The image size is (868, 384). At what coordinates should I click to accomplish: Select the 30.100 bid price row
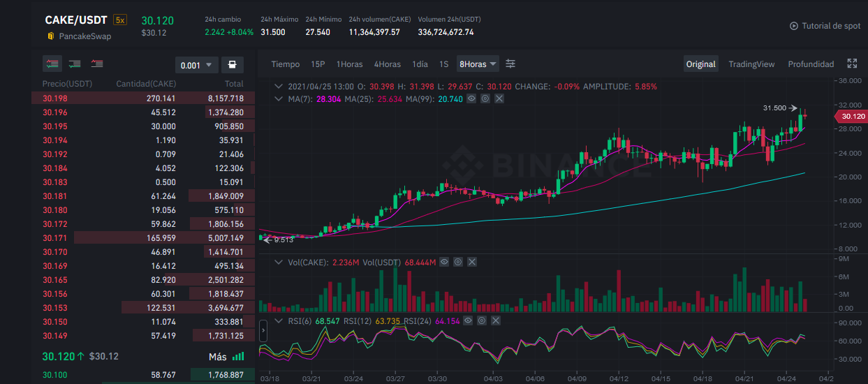[143, 375]
